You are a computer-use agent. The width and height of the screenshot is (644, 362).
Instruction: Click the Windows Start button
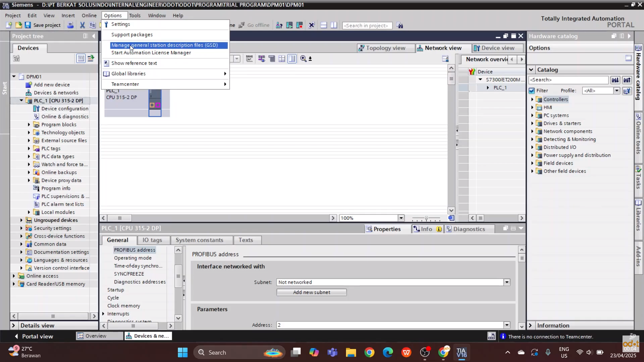click(183, 353)
